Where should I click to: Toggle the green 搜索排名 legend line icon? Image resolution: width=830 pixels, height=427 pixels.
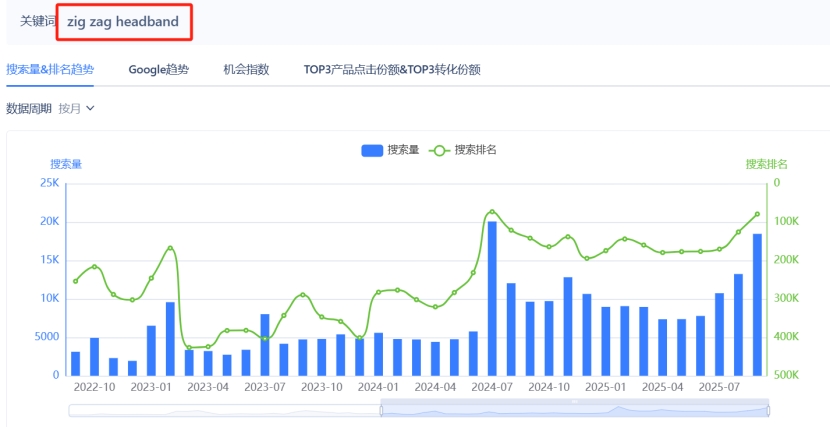[x=439, y=150]
